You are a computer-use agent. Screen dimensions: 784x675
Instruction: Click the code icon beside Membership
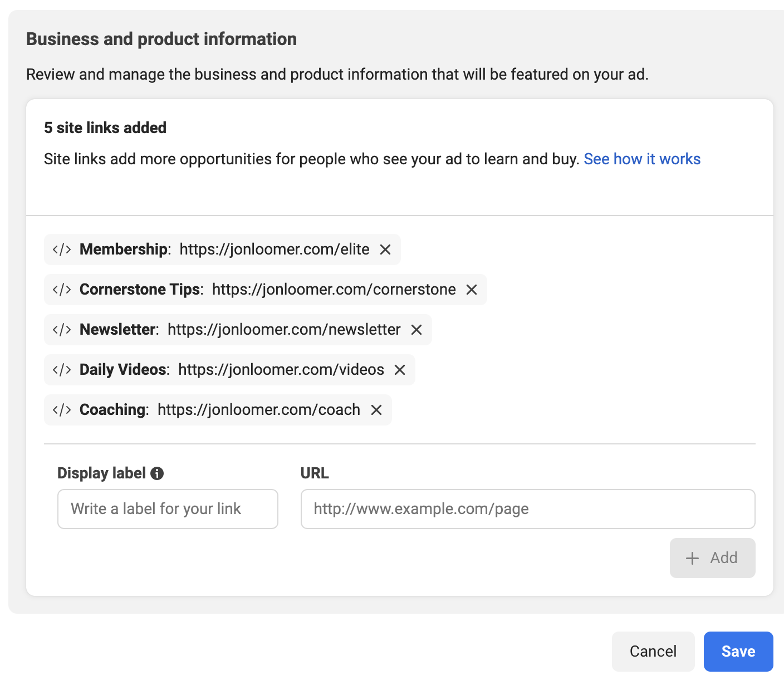click(x=62, y=250)
